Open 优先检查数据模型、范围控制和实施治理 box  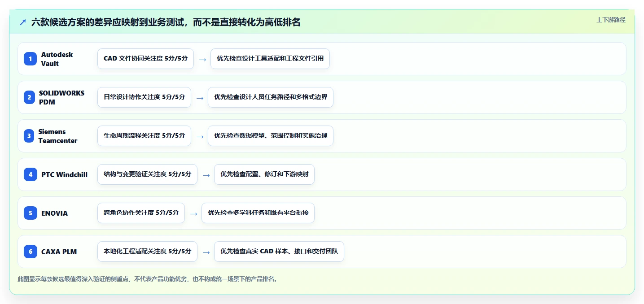pyautogui.click(x=271, y=136)
